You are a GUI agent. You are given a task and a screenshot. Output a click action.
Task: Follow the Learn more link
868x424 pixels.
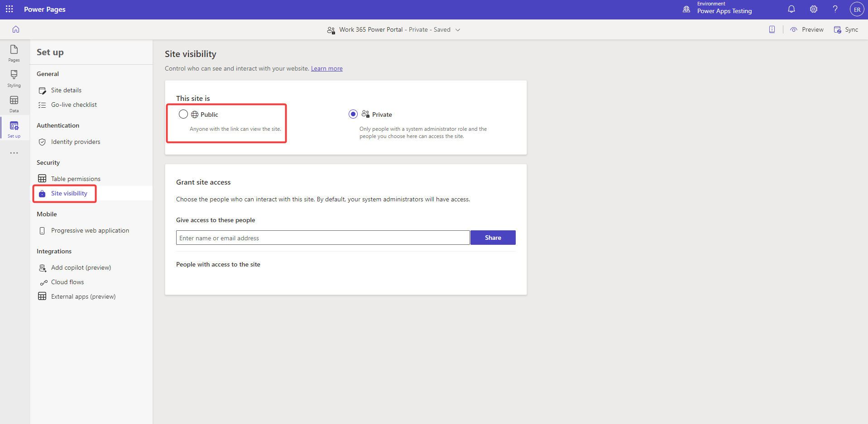pyautogui.click(x=326, y=69)
